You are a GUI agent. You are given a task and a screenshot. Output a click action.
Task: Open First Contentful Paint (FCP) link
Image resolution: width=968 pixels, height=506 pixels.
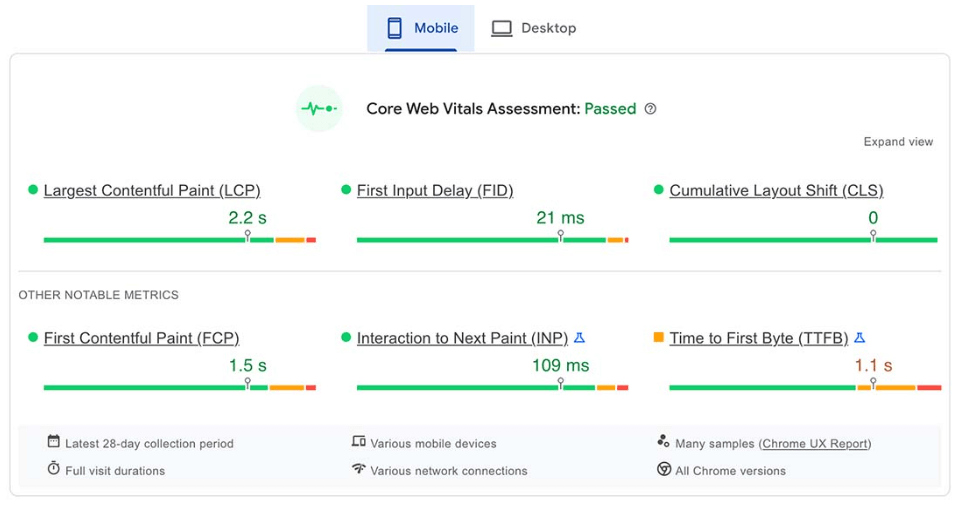click(x=141, y=338)
